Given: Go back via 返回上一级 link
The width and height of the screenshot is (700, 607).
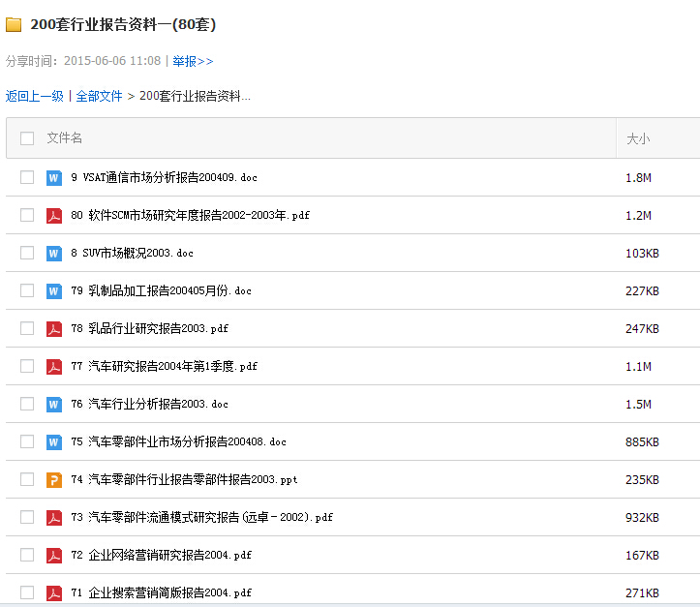Looking at the screenshot, I should click(34, 96).
